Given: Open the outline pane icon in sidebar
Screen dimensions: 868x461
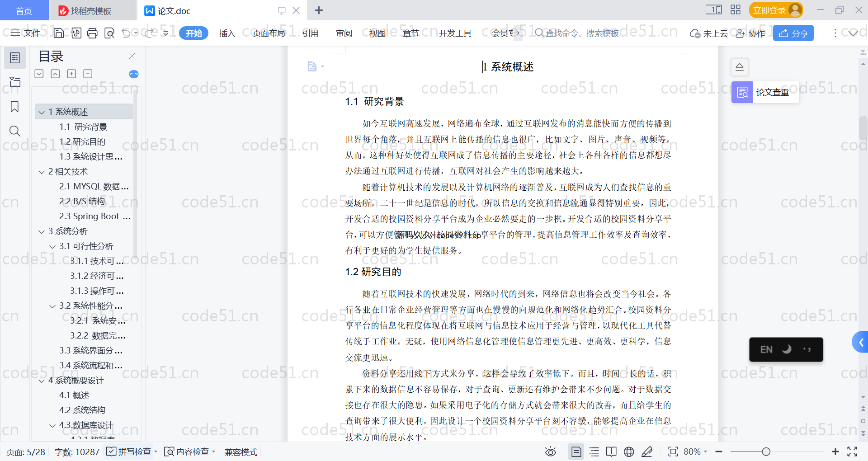Looking at the screenshot, I should pyautogui.click(x=15, y=58).
